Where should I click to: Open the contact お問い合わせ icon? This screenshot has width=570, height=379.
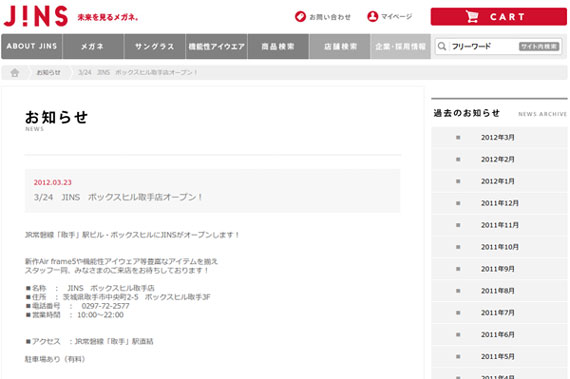click(300, 17)
